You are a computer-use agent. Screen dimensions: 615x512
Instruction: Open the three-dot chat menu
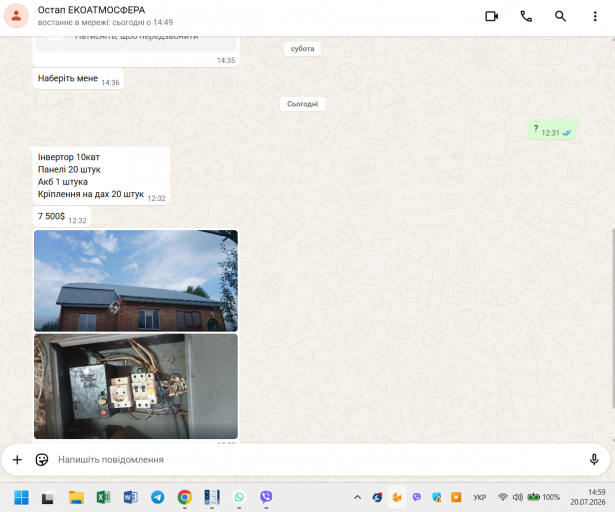click(x=595, y=16)
